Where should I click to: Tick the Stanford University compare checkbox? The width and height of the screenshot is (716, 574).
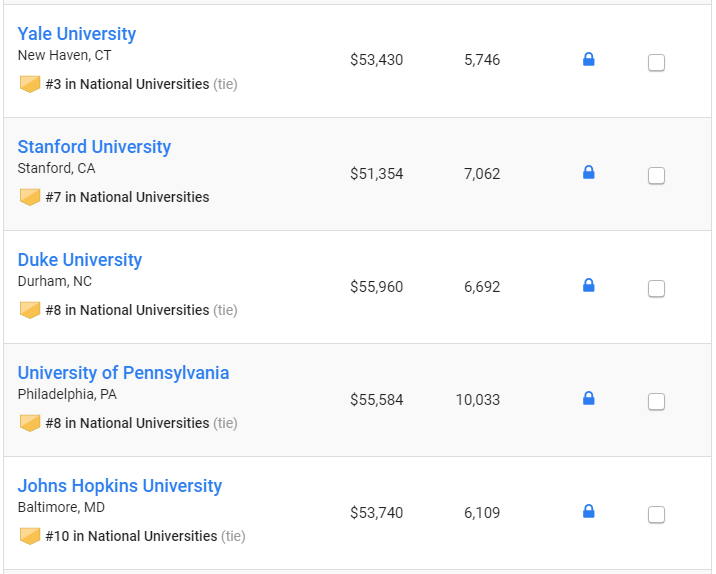pyautogui.click(x=656, y=175)
